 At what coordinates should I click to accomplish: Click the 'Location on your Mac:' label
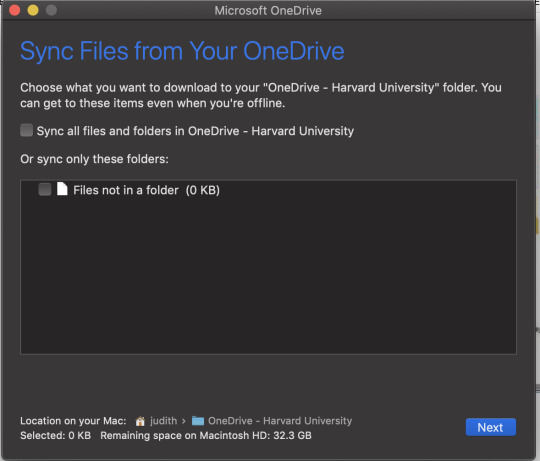click(73, 421)
